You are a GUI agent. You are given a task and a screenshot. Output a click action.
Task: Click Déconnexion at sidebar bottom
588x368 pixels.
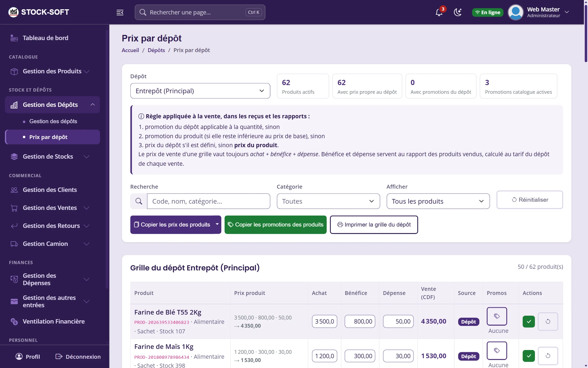[x=78, y=357]
